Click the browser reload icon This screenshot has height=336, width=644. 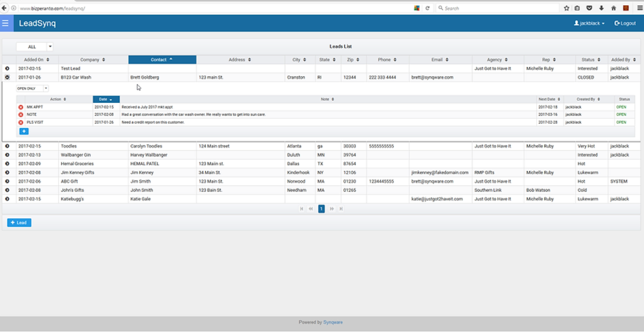(429, 8)
